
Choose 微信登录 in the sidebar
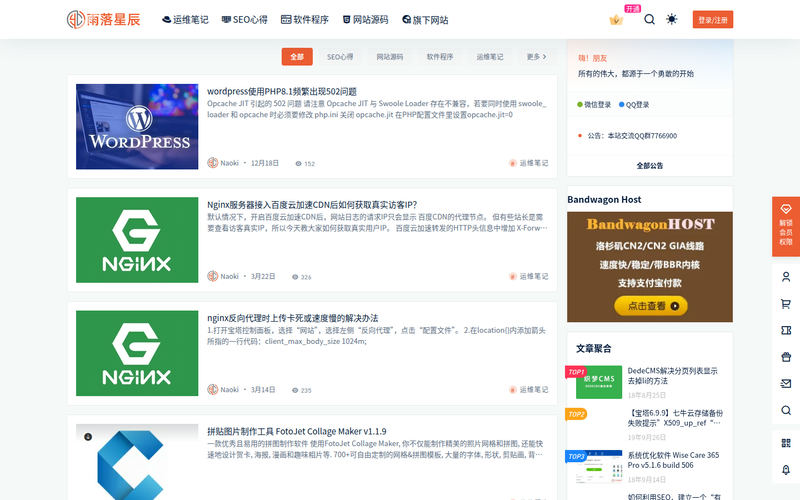(x=594, y=105)
